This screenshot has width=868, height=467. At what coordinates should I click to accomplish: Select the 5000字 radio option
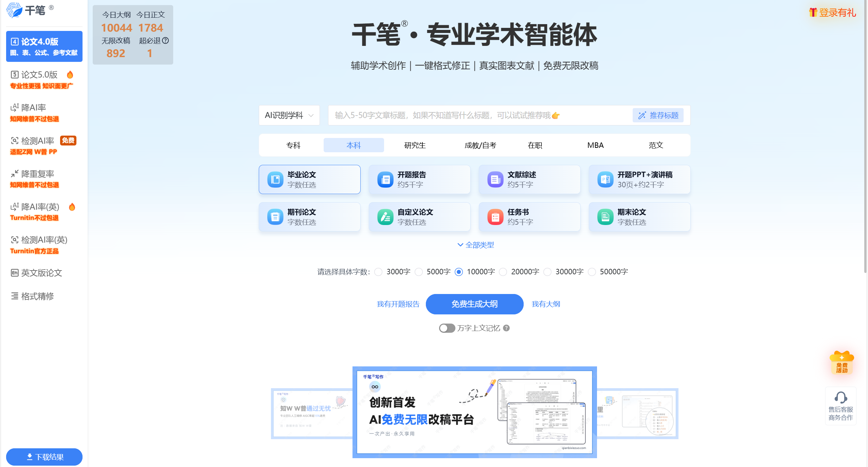point(419,272)
